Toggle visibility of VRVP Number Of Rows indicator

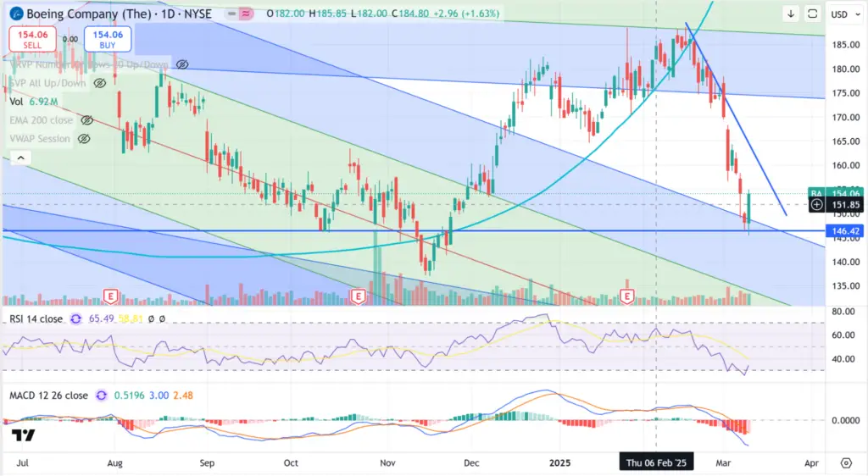(x=182, y=64)
